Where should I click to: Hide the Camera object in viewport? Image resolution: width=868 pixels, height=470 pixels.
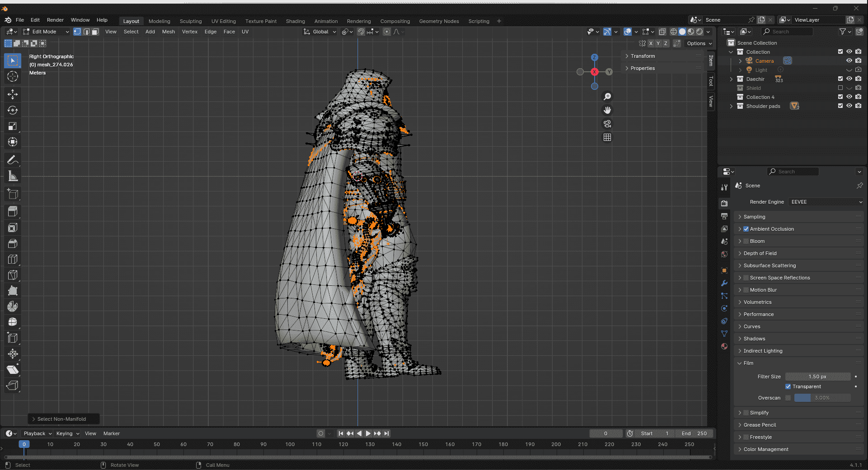pos(849,60)
